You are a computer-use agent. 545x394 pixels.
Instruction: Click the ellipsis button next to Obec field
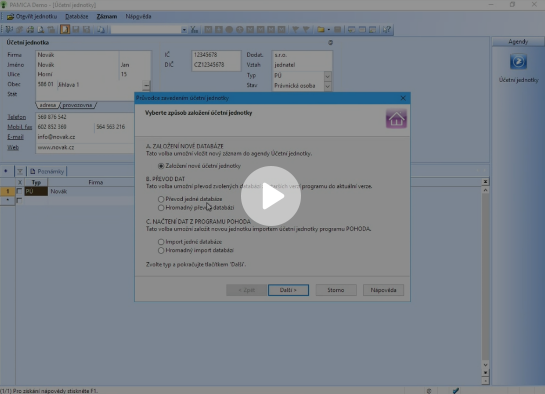point(146,85)
